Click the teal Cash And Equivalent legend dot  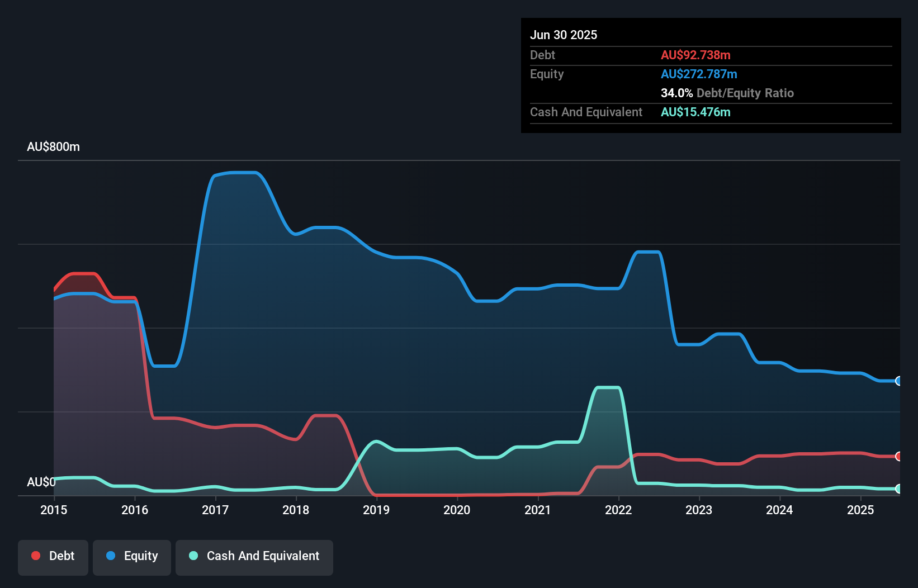coord(193,556)
